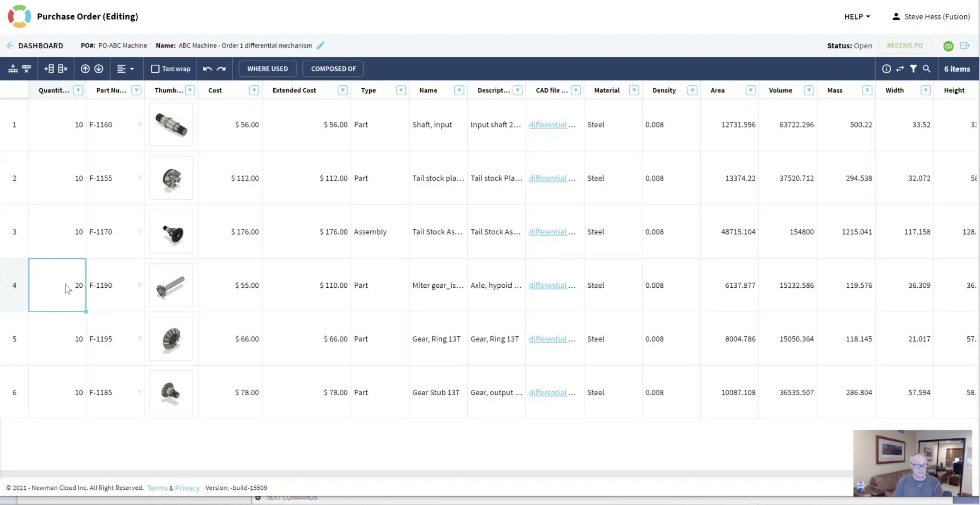Click the delete column icon
Viewport: 980px width, 505px height.
[x=62, y=69]
